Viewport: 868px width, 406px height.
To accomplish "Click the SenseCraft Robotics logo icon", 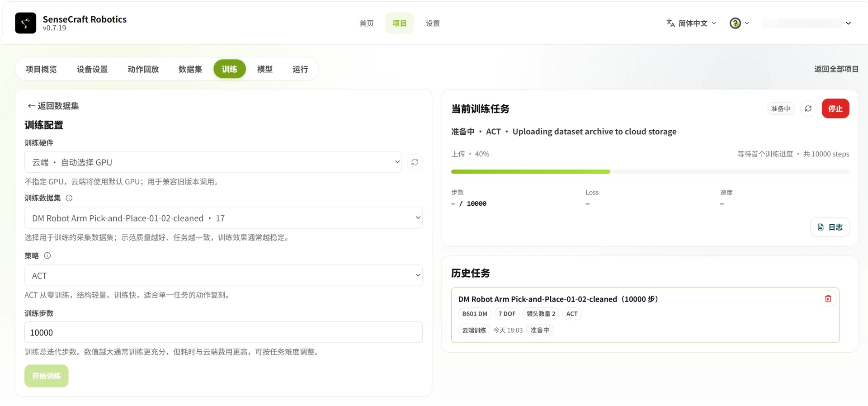I will coord(25,23).
